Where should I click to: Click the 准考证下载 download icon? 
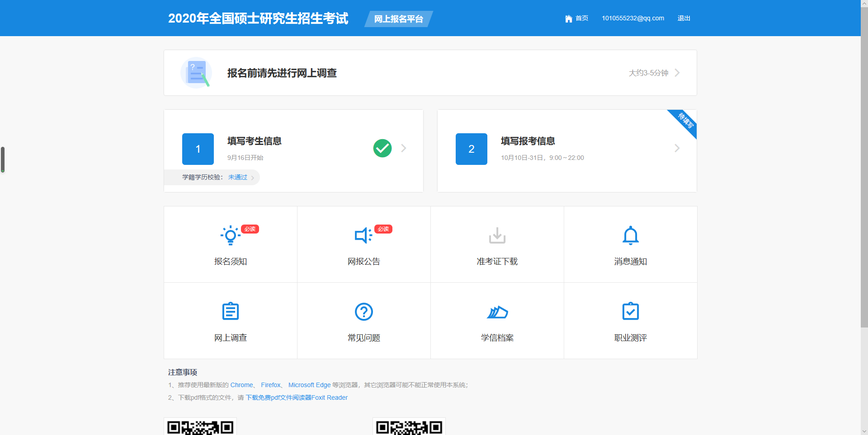click(x=497, y=235)
